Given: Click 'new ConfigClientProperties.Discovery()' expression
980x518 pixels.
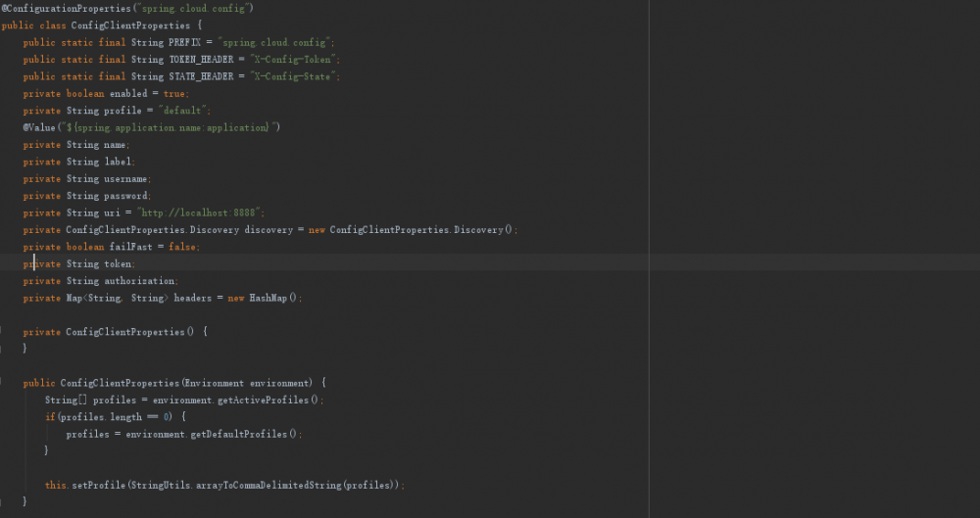Looking at the screenshot, I should point(412,230).
